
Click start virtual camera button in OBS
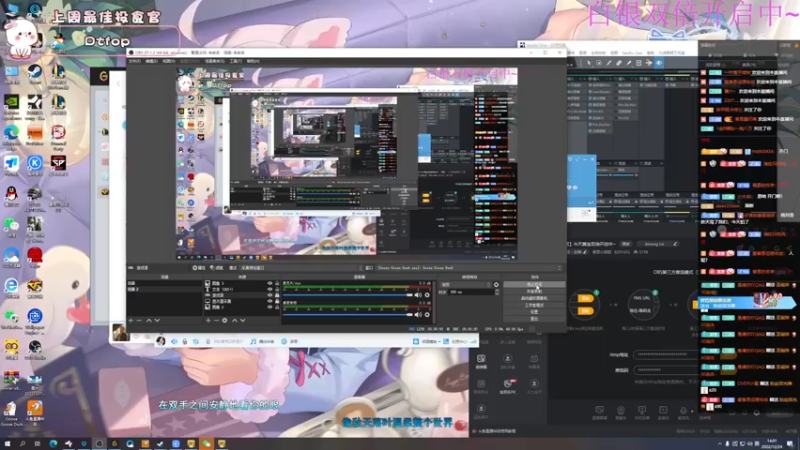(534, 298)
